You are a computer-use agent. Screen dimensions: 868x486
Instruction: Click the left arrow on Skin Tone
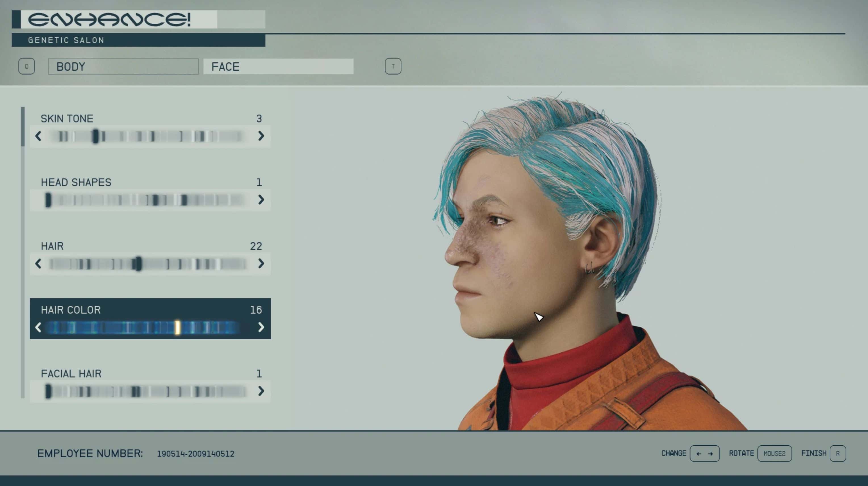pos(38,136)
